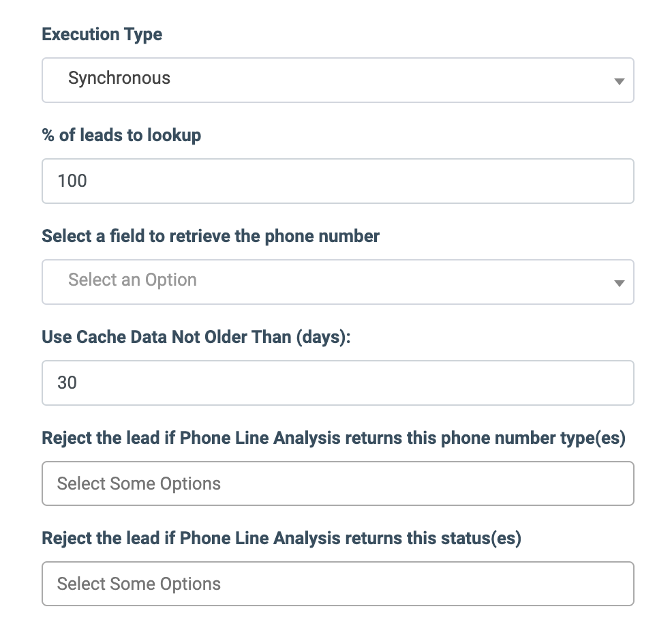This screenshot has height=626, width=672.
Task: Click the status(es) reject label
Action: 281,539
